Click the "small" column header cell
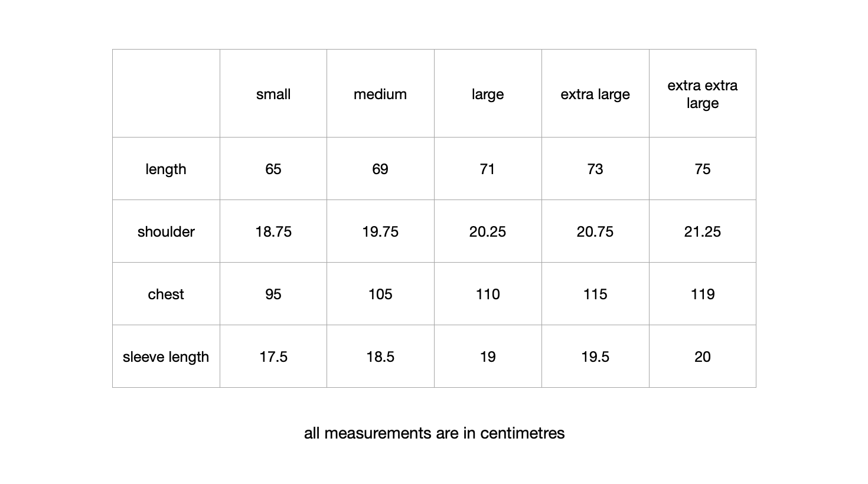The image size is (868, 484). (273, 94)
